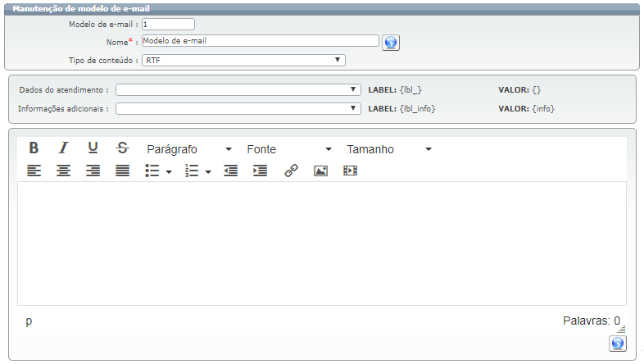644x364 pixels.
Task: Insert a hyperlink
Action: pos(291,171)
